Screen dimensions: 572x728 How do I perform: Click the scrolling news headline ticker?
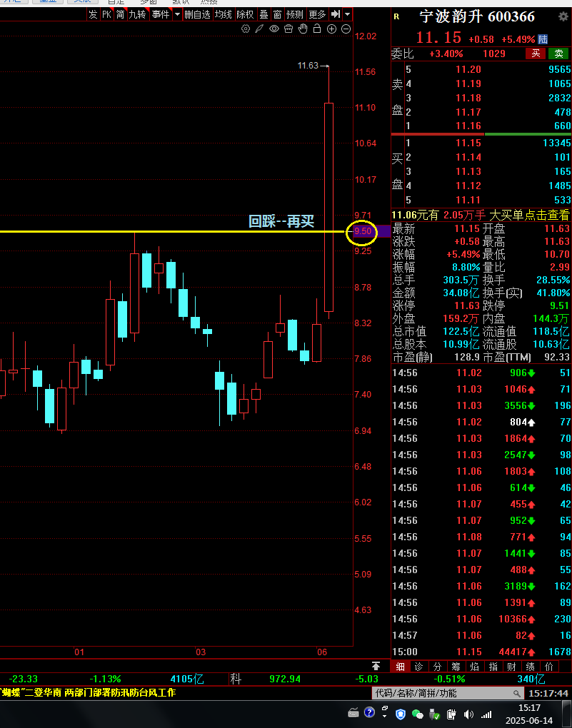89,693
